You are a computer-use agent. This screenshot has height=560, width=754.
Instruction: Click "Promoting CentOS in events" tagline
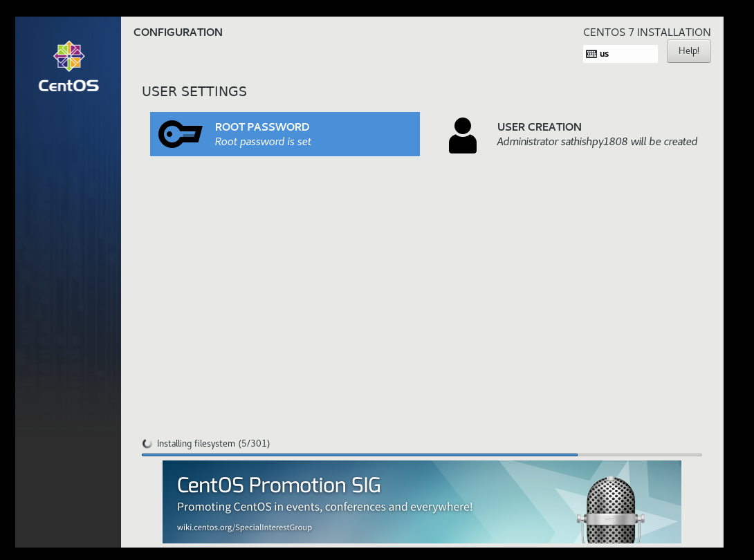click(325, 507)
